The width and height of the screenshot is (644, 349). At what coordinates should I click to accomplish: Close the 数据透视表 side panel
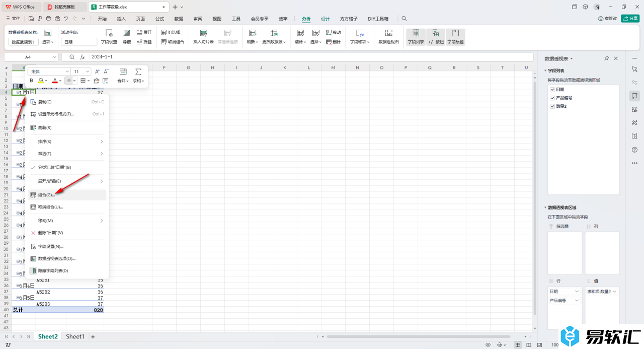click(616, 59)
